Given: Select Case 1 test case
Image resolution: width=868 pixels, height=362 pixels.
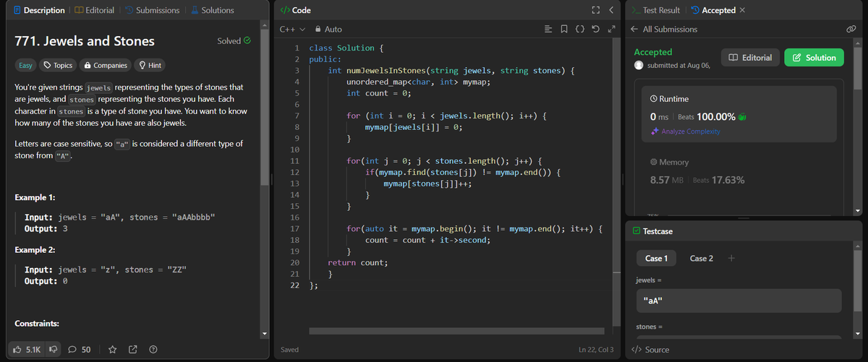Looking at the screenshot, I should click(x=656, y=258).
